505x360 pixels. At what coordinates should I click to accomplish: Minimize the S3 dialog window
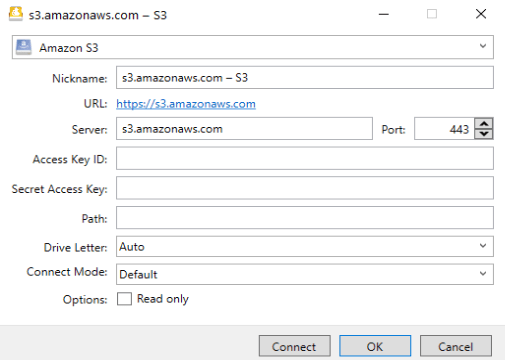384,14
